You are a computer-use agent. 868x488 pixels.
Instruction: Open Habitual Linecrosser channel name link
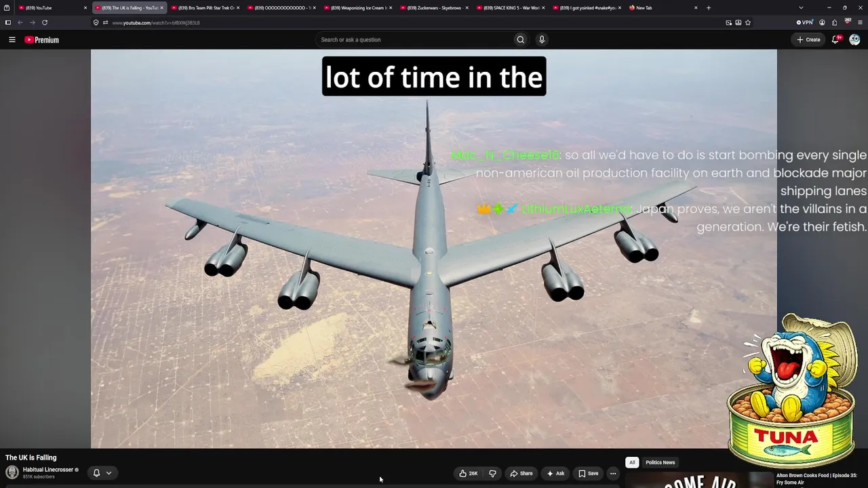pos(48,470)
